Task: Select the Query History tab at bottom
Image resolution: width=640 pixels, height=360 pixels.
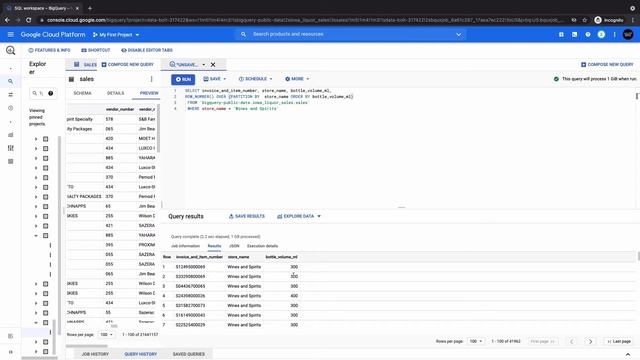Action: click(140, 354)
